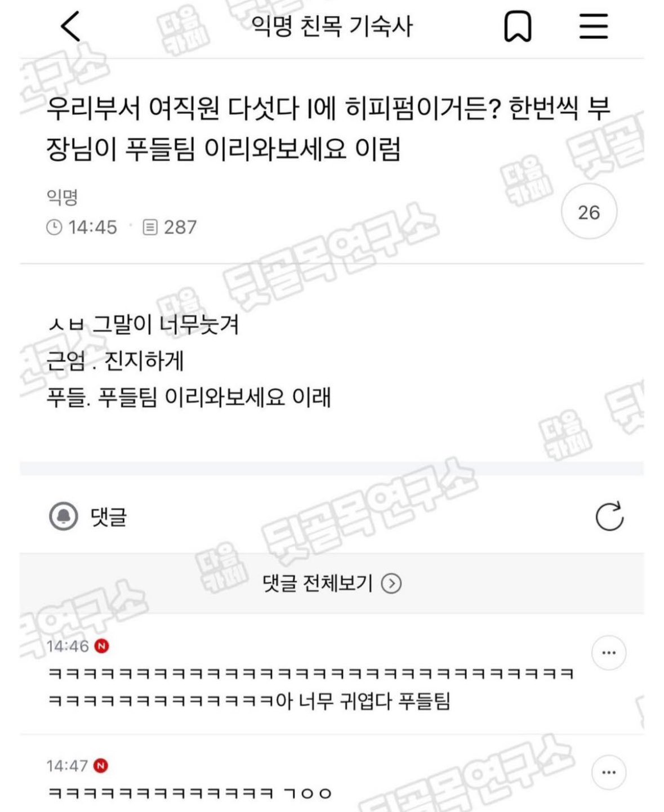Open the hamburger menu icon
Screen dimensions: 664x812
tap(594, 26)
